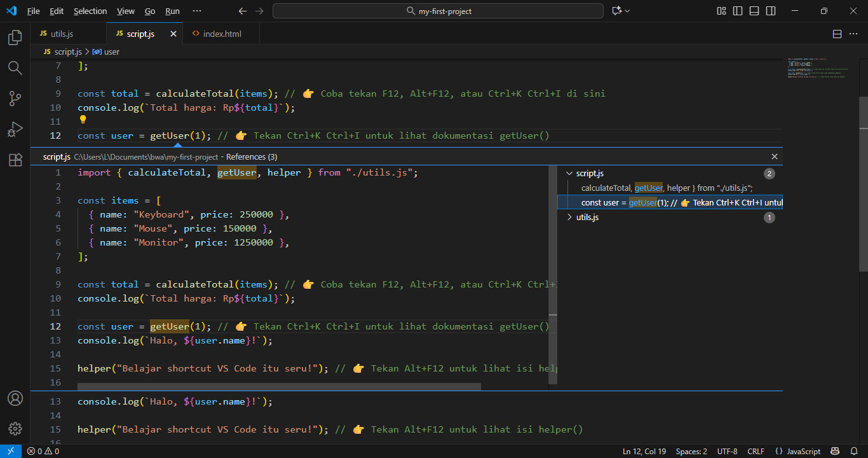Collapse the script.js group in References
Viewport: 868px width, 458px height.
coord(569,172)
